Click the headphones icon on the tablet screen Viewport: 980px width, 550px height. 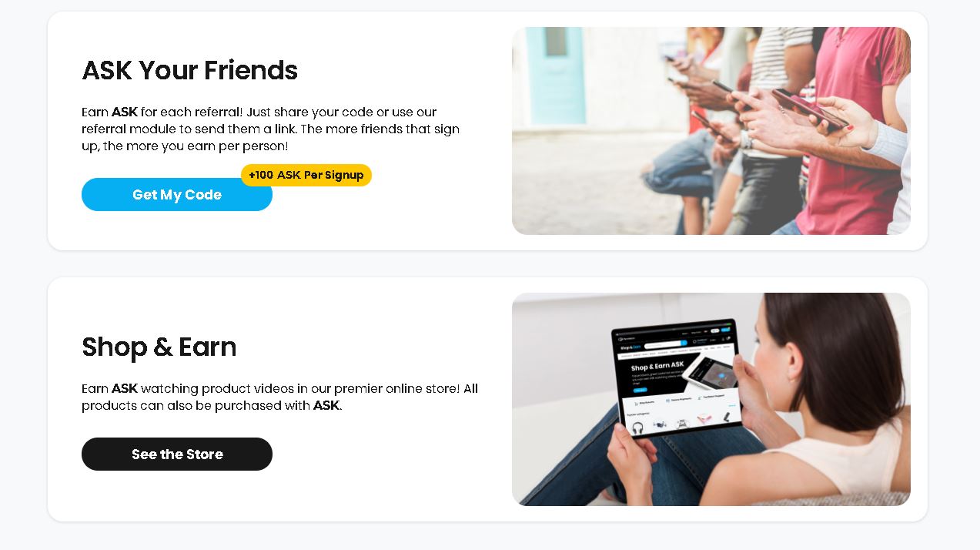click(637, 428)
